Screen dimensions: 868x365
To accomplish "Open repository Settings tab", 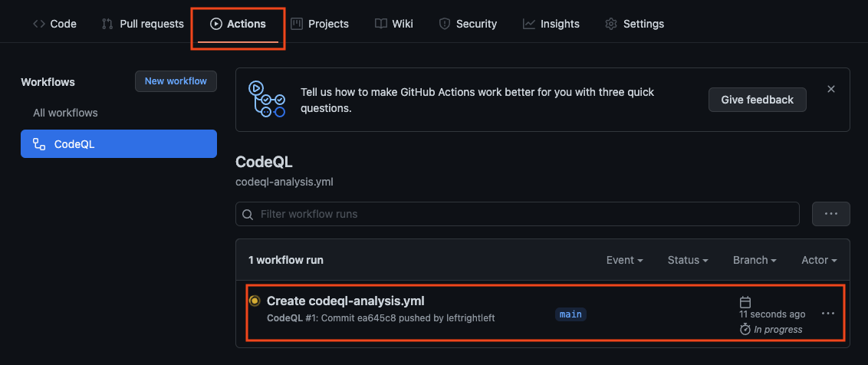I will (x=634, y=24).
